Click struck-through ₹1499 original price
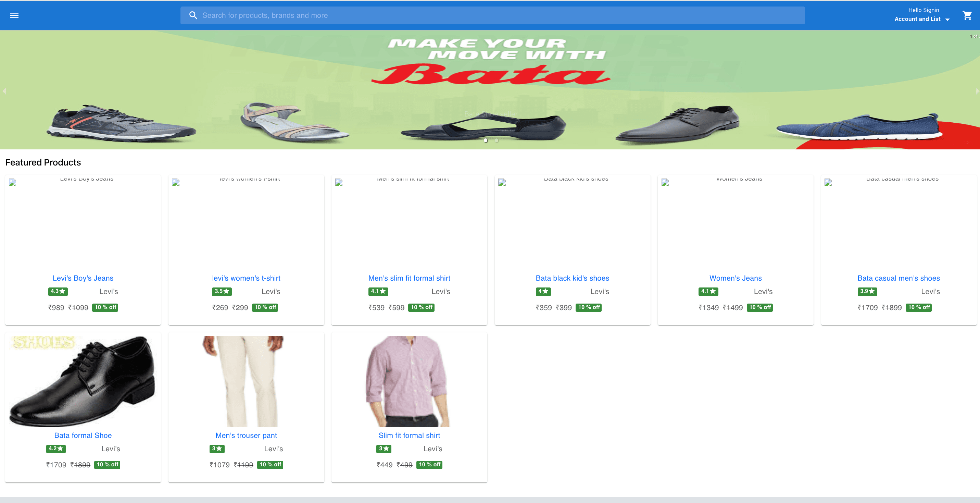 (732, 308)
